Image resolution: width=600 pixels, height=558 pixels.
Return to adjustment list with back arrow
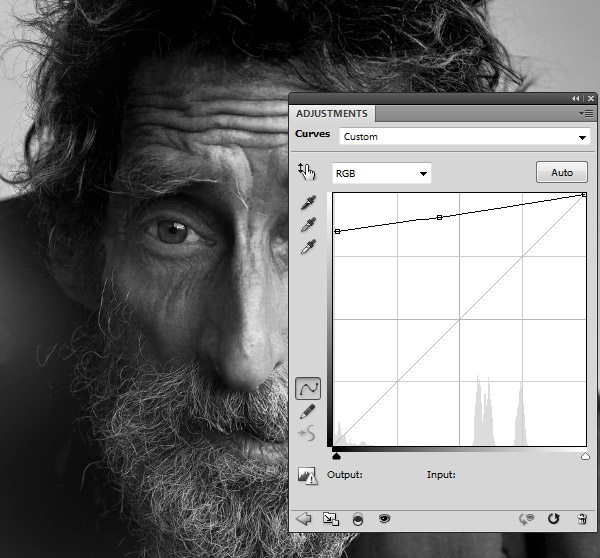coord(305,519)
